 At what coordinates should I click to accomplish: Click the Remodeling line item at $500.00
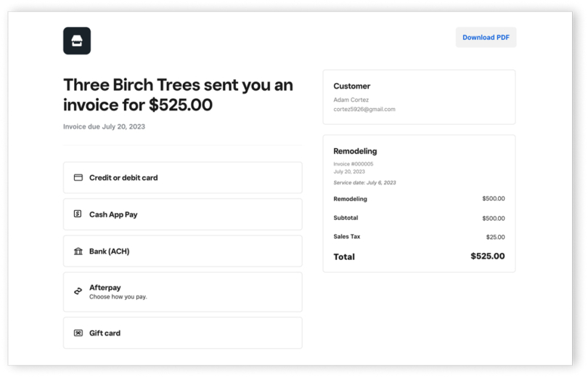pyautogui.click(x=419, y=199)
